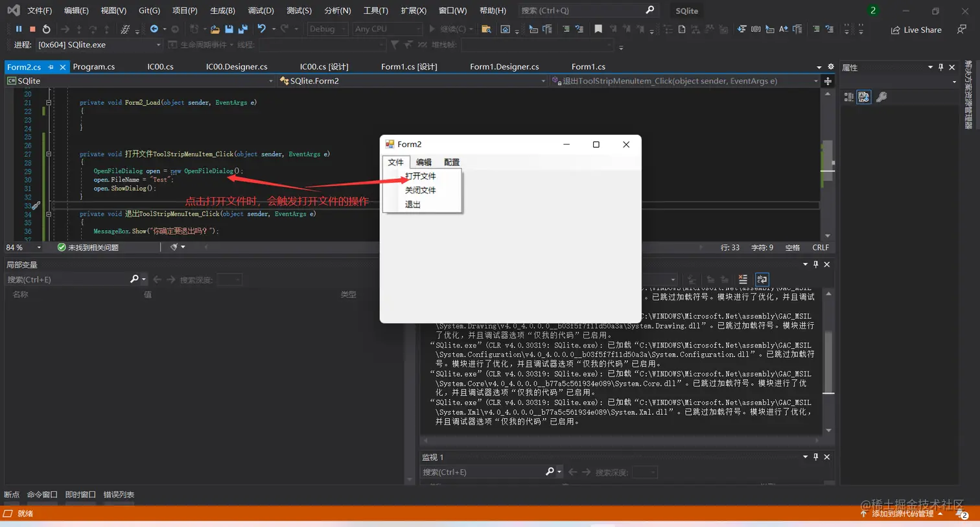Click the alphabetical sort icon in Properties panel
The image size is (980, 527).
point(863,97)
